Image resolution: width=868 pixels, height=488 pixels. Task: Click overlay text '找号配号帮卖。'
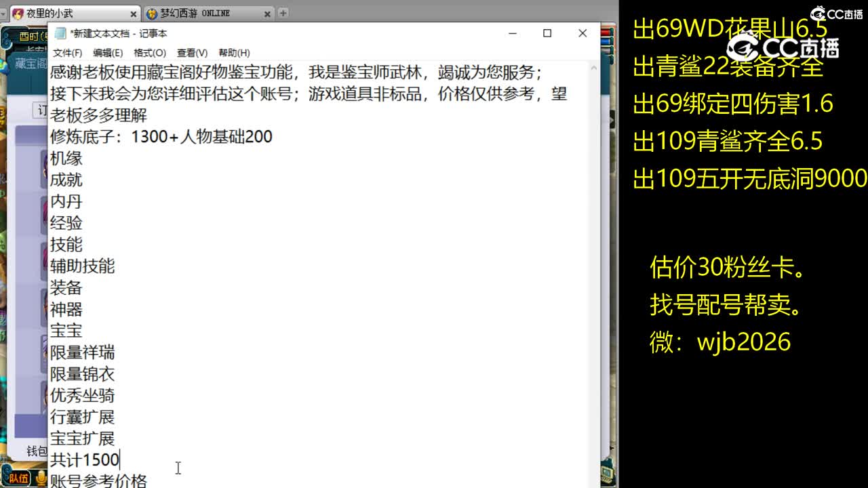726,305
